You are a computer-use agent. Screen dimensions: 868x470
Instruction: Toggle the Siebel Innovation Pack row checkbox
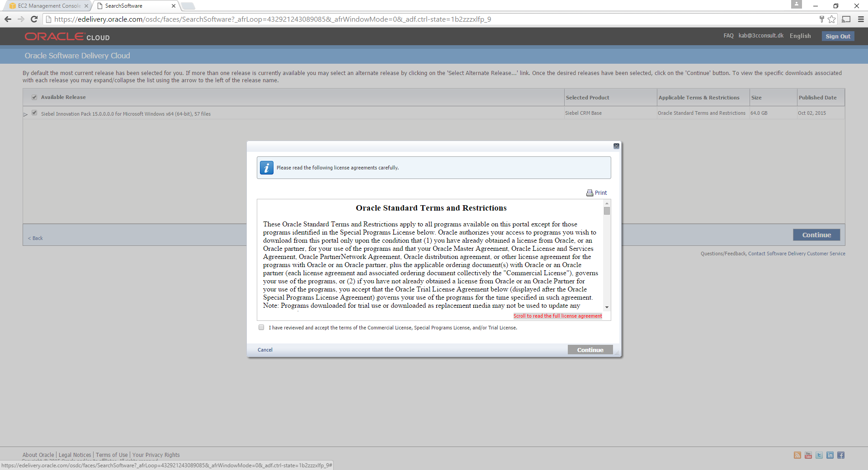[34, 113]
